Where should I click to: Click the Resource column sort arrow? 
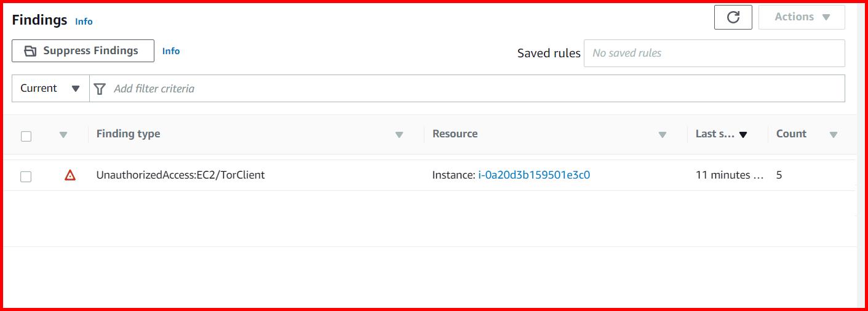click(x=662, y=135)
